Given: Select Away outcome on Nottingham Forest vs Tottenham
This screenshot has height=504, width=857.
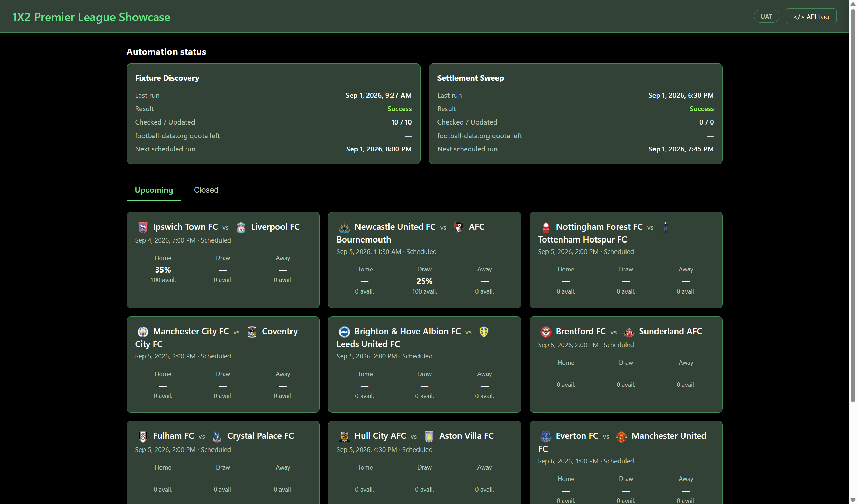Looking at the screenshot, I should [686, 280].
